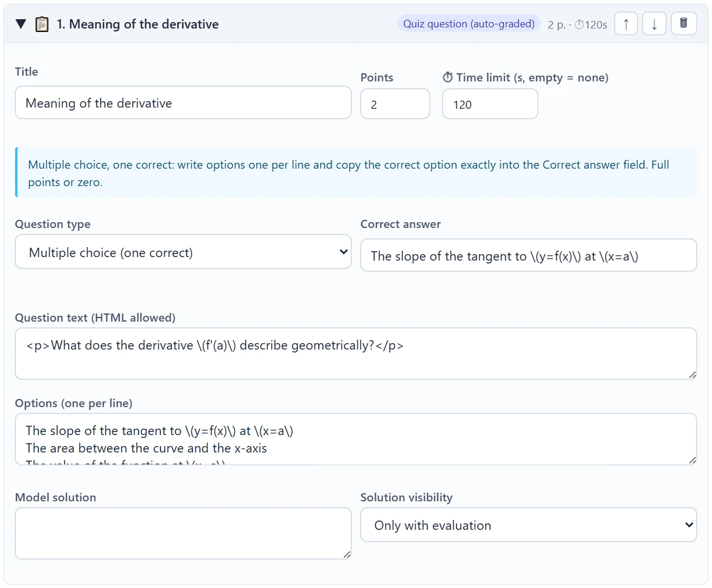Click the Options textarea resize handle
The image size is (712, 588).
coord(692,460)
